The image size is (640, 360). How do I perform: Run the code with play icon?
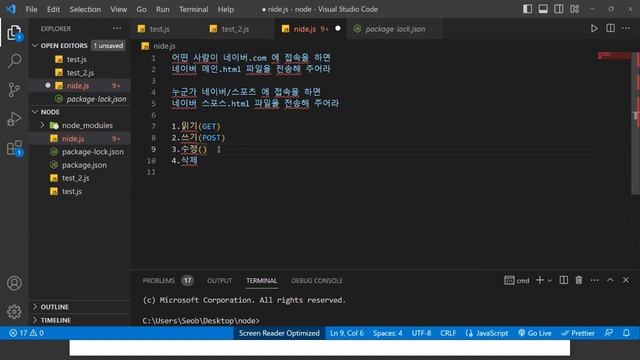(x=594, y=29)
